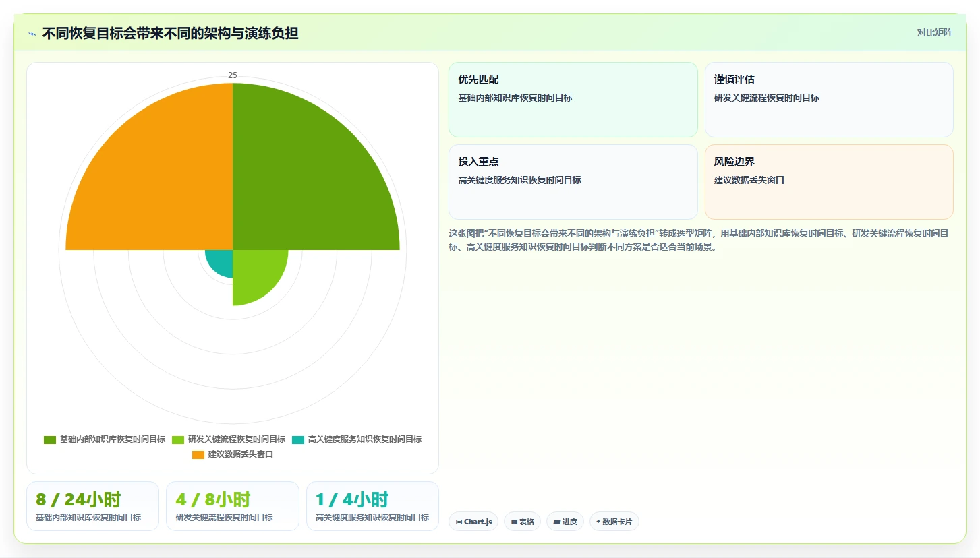Screen dimensions: 980x558
Task: Click the 8 / 24小时 stat value
Action: tap(78, 499)
